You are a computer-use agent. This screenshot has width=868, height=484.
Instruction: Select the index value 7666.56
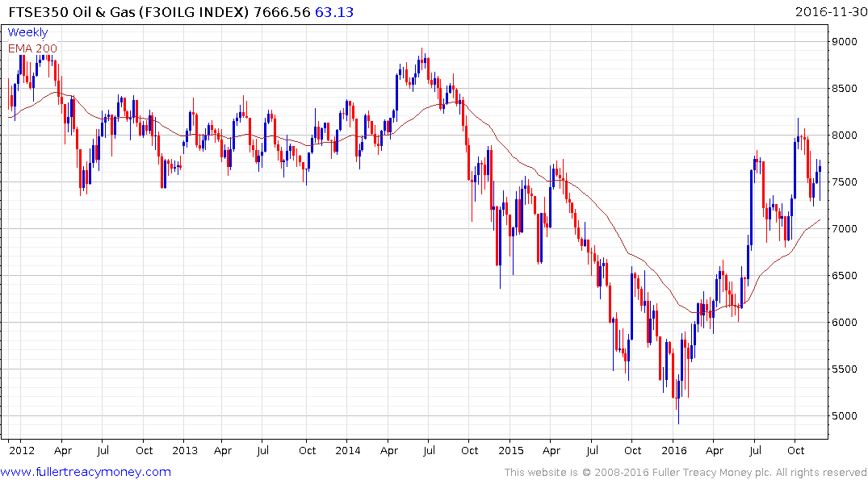point(282,11)
